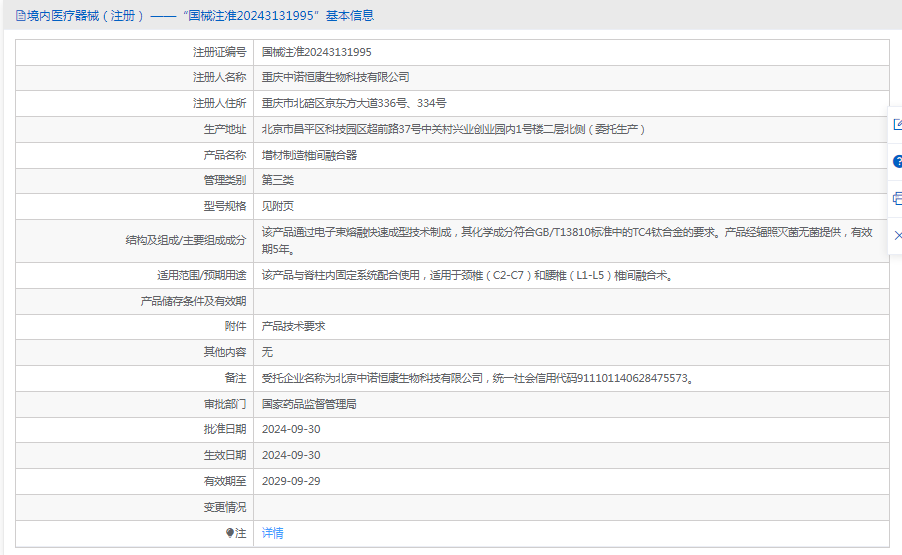Click the 其他内容 row label

coord(224,352)
